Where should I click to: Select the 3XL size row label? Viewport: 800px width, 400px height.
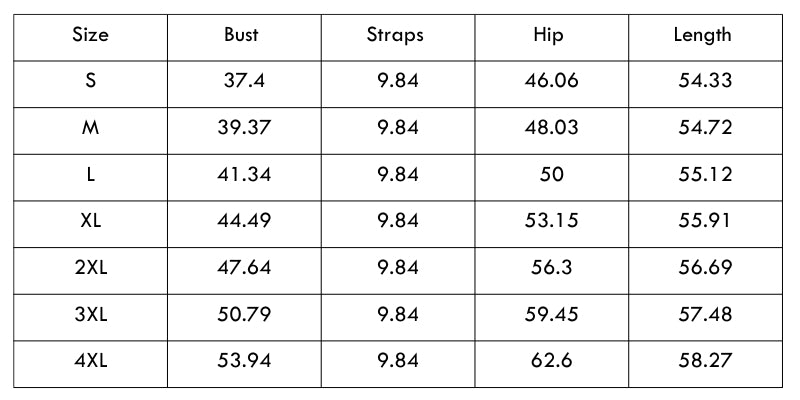(x=90, y=315)
